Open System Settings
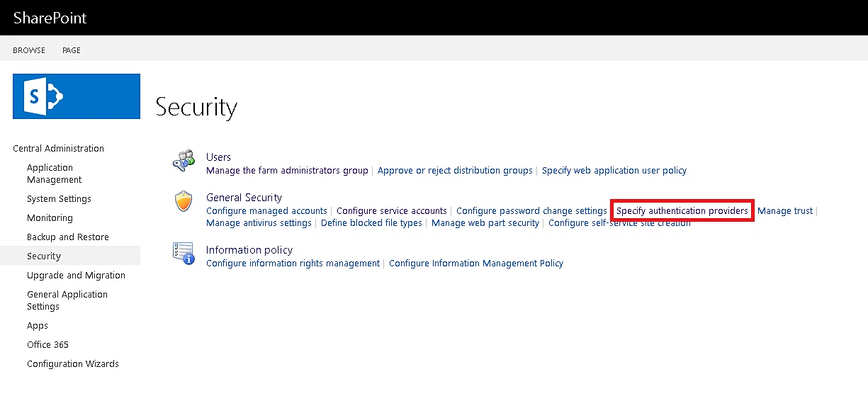This screenshot has height=413, width=868. click(59, 198)
